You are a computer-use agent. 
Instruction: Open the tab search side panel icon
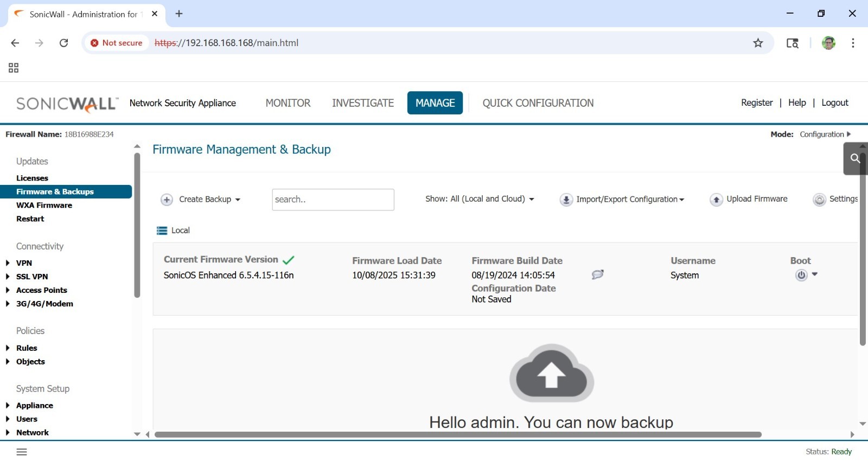(x=793, y=43)
